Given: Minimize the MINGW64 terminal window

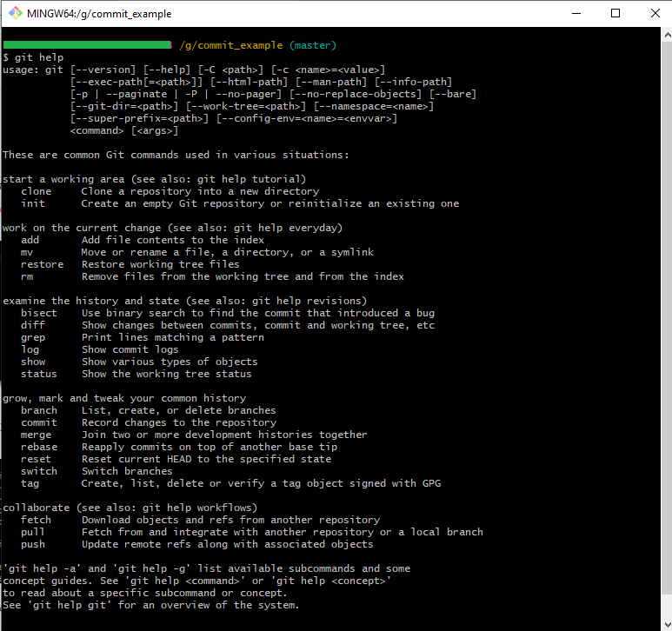Looking at the screenshot, I should pos(576,13).
